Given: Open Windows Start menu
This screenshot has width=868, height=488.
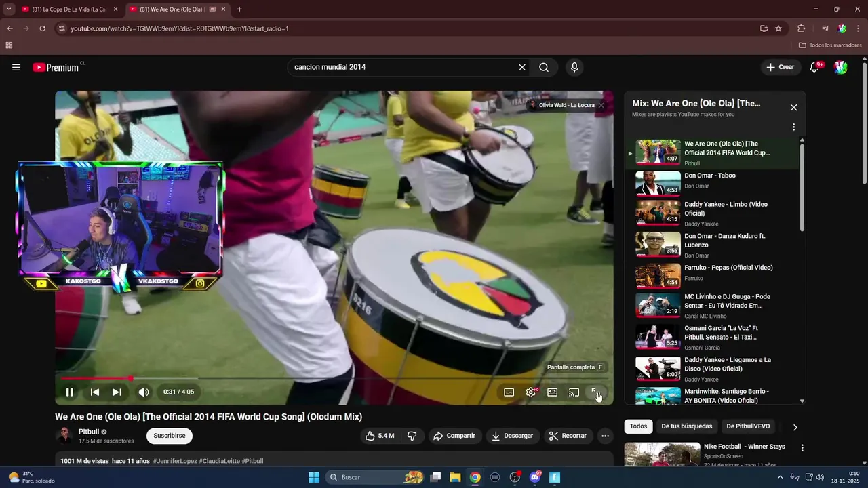Looking at the screenshot, I should pyautogui.click(x=314, y=477).
